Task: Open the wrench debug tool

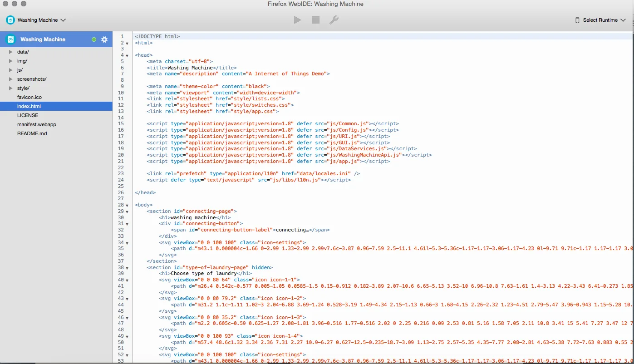Action: coord(334,20)
